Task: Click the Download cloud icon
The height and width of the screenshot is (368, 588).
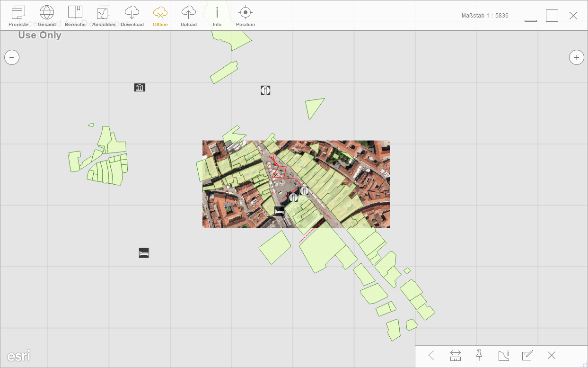Action: (132, 16)
